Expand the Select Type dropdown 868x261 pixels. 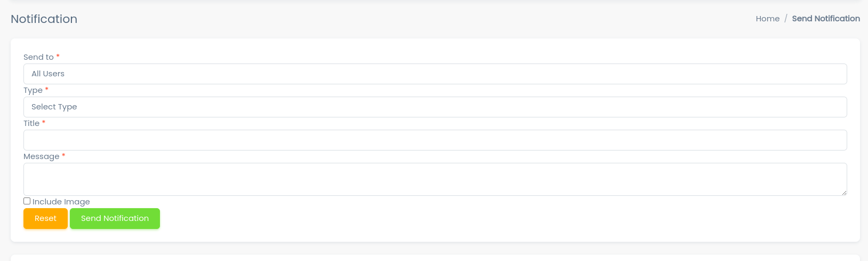pyautogui.click(x=435, y=107)
